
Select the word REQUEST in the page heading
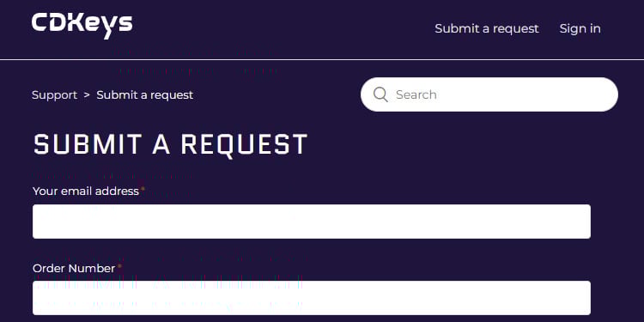[x=244, y=145]
